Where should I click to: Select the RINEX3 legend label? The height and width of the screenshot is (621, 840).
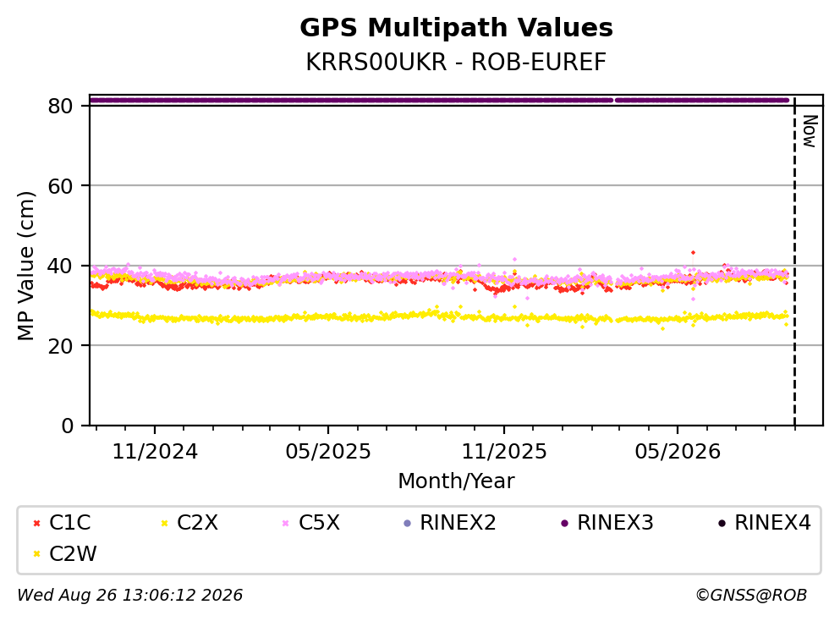(615, 522)
